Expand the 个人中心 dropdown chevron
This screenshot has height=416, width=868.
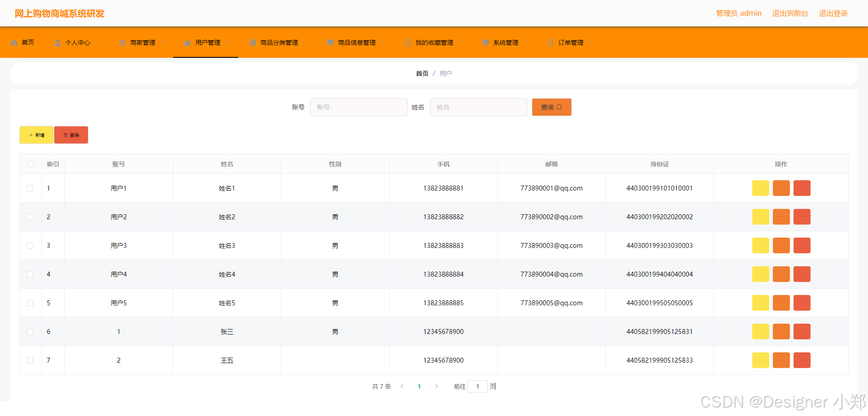point(96,43)
